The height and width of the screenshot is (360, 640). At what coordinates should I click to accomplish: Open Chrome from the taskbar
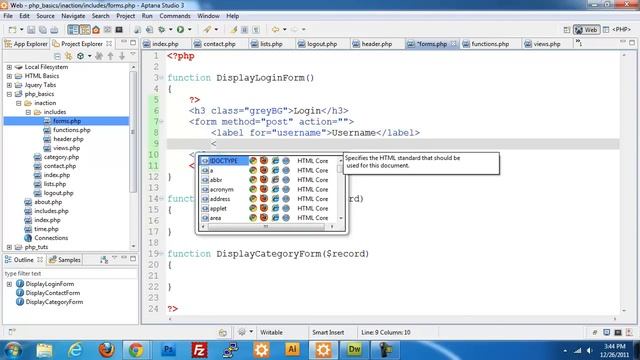tap(137, 350)
